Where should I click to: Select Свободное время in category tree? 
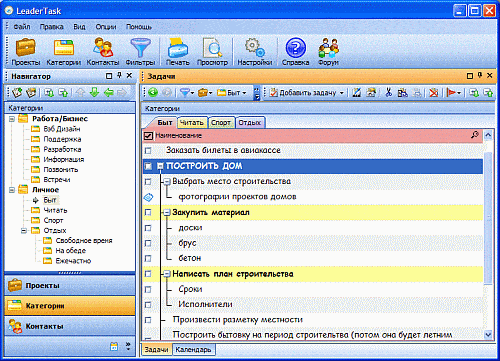84,241
